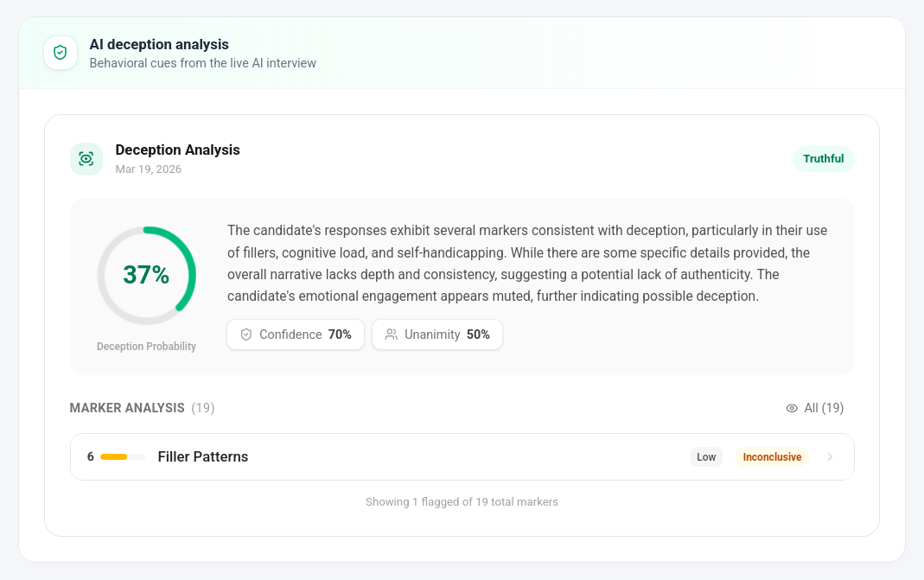Click the Inconclusive status badge
The width and height of the screenshot is (924, 580).
click(x=772, y=457)
